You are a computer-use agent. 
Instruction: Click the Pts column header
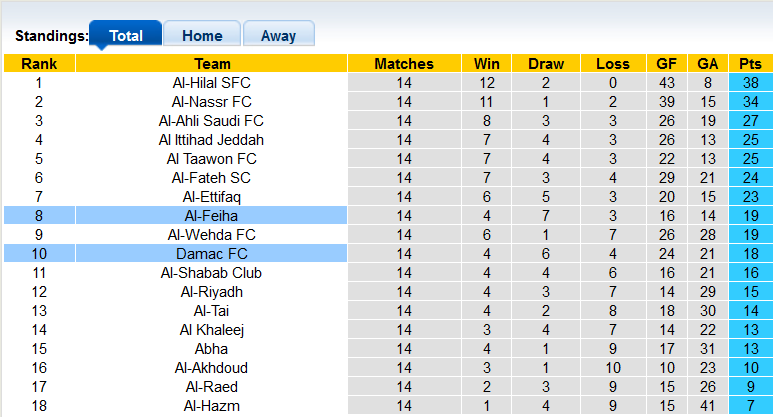[x=750, y=64]
